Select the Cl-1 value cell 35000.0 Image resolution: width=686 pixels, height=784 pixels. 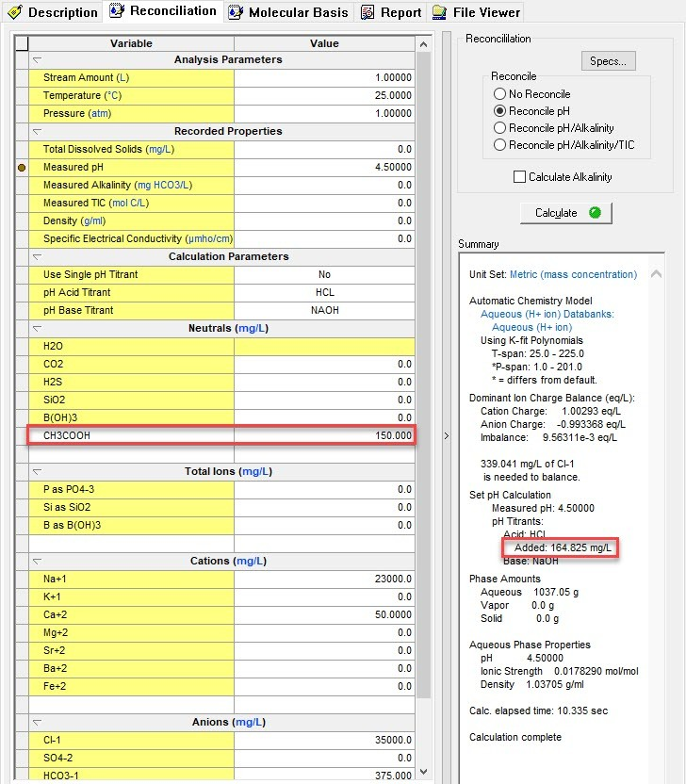[324, 741]
